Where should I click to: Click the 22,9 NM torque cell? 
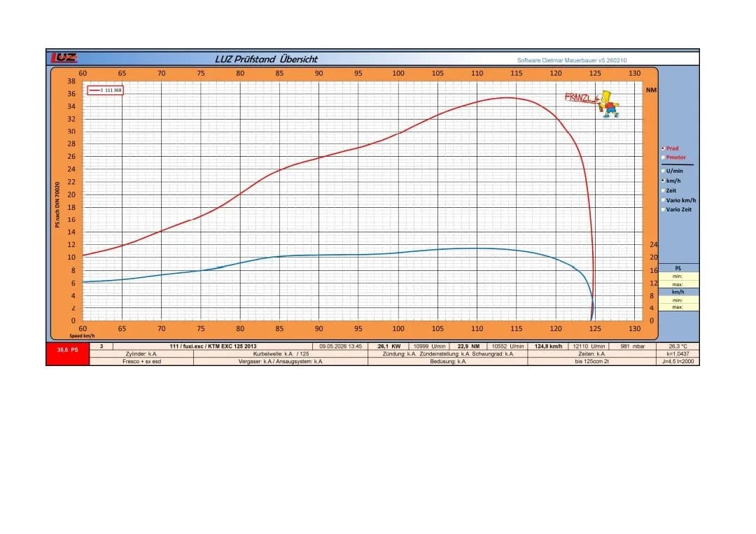pos(468,346)
